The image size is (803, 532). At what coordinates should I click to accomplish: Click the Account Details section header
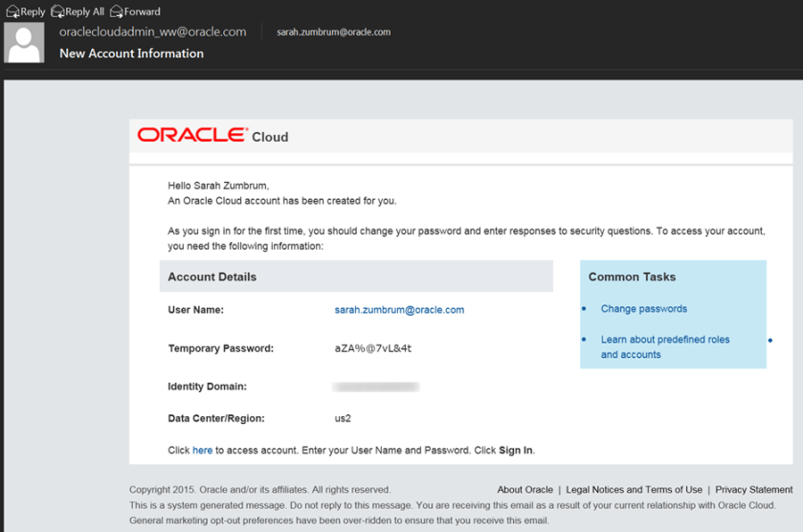[212, 277]
